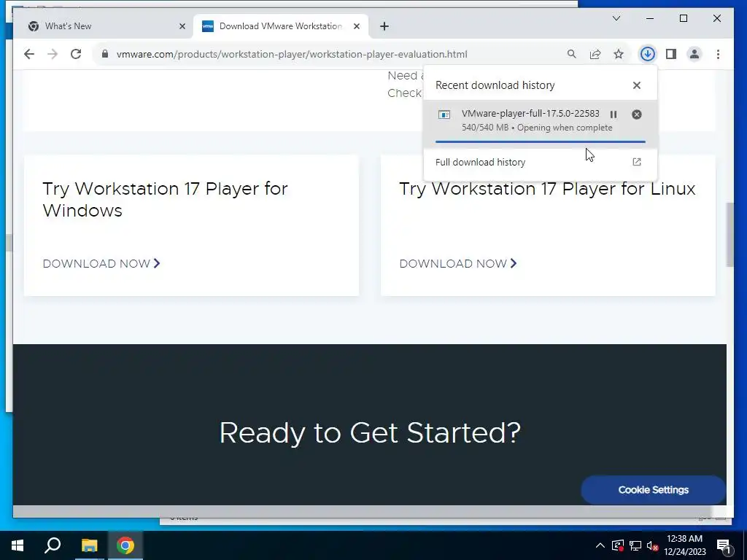
Task: Show hidden system tray icons
Action: tap(600, 545)
